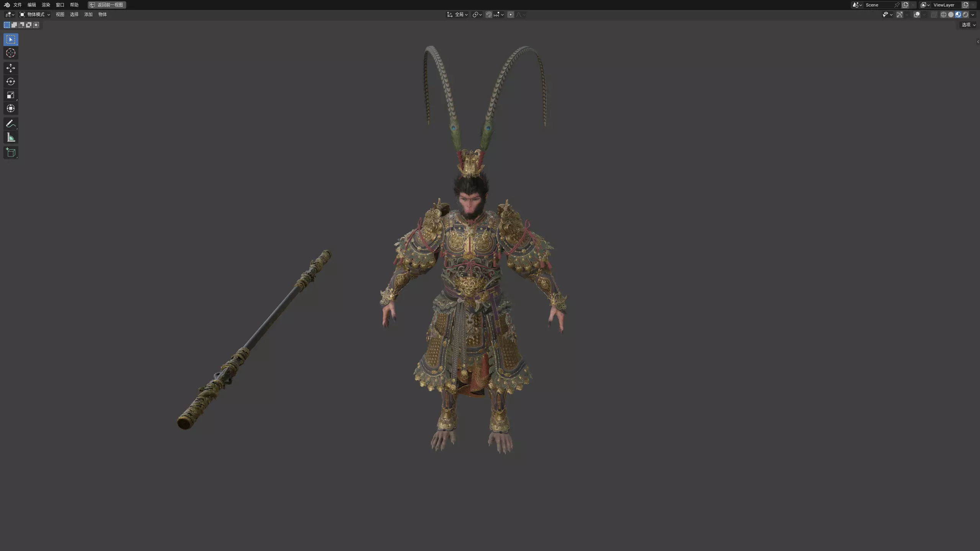
Task: Click the Blender logo icon
Action: click(x=7, y=5)
